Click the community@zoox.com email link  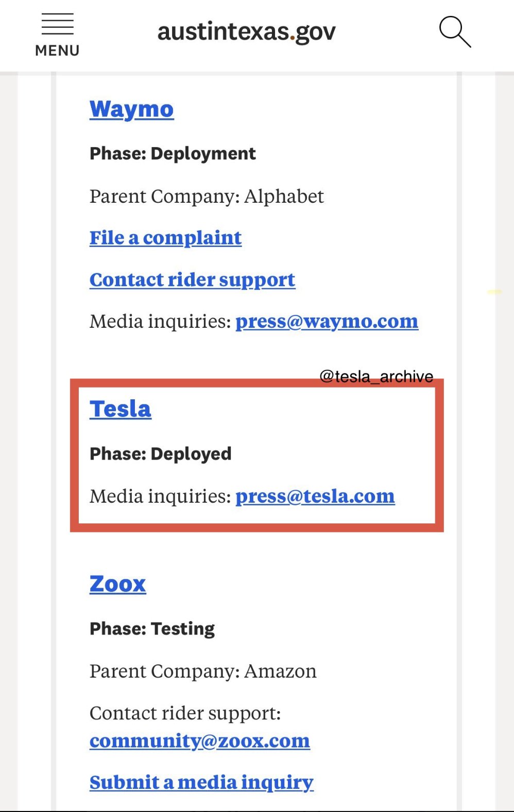click(200, 740)
